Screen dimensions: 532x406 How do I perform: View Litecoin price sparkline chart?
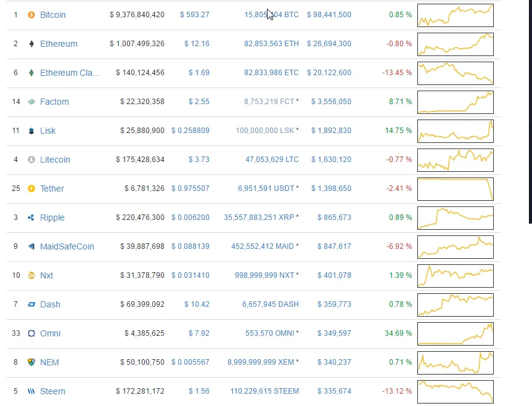pos(456,160)
